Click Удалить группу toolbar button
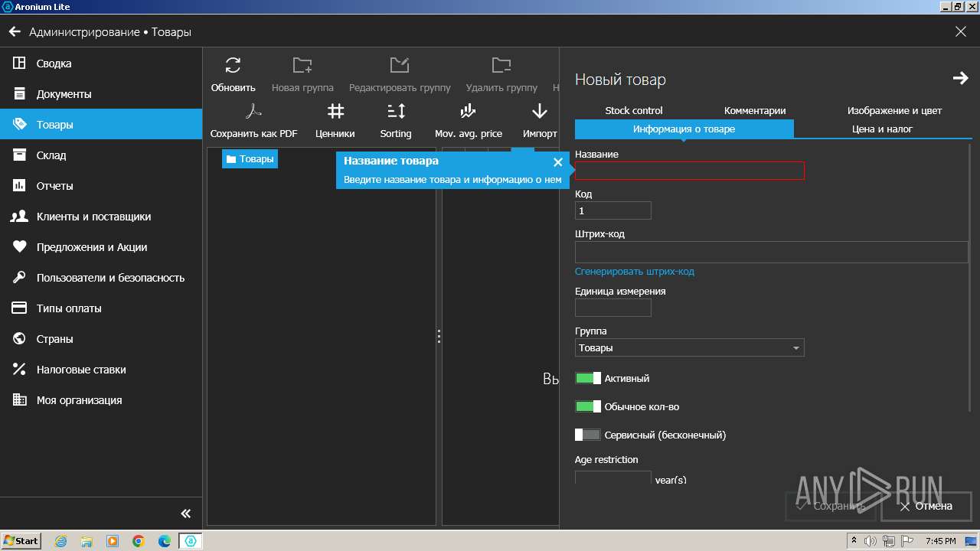Viewport: 980px width, 551px height. 501,74
